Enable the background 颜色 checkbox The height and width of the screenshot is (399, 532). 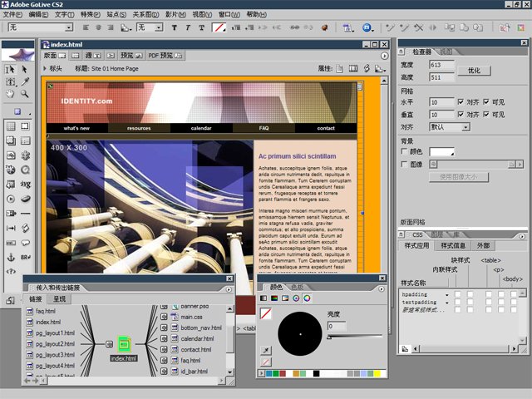click(x=404, y=151)
